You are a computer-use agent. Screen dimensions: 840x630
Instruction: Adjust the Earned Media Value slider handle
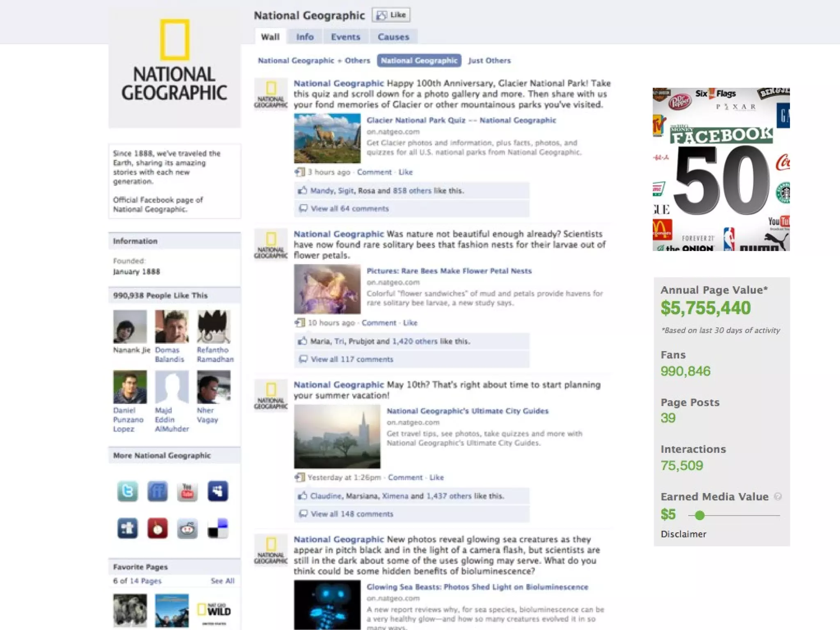click(x=700, y=516)
